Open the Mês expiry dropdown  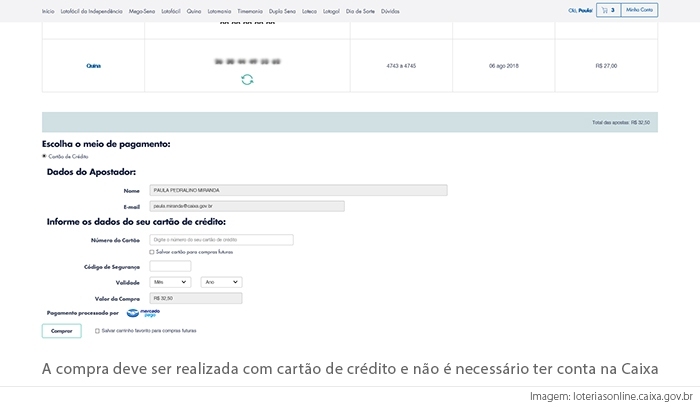[170, 283]
